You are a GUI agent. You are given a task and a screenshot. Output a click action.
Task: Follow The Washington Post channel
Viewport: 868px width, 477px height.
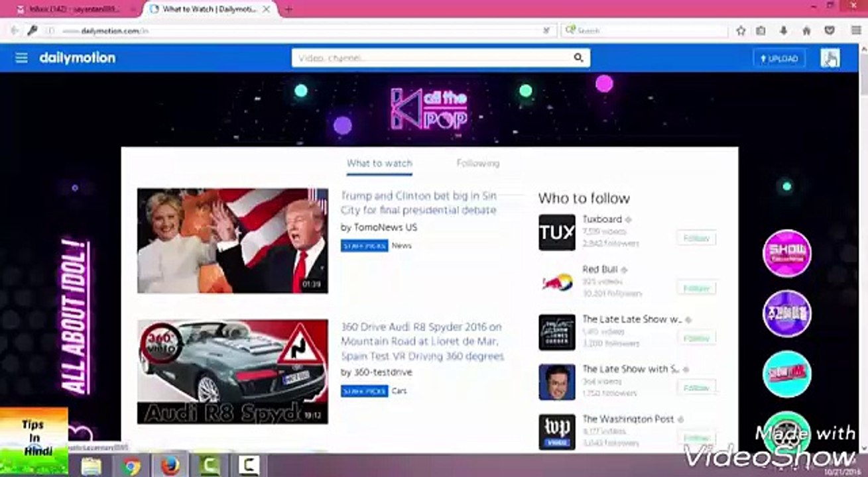pyautogui.click(x=696, y=438)
